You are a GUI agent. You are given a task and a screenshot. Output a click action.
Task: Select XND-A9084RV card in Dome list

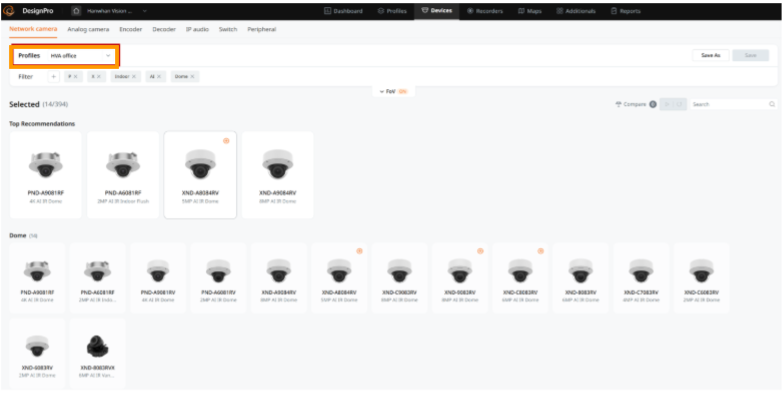pyautogui.click(x=279, y=278)
